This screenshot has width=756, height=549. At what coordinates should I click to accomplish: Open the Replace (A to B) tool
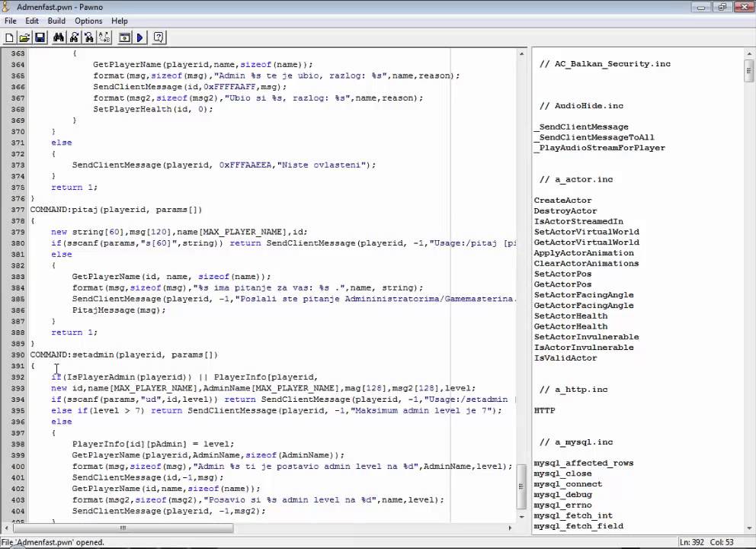[104, 37]
